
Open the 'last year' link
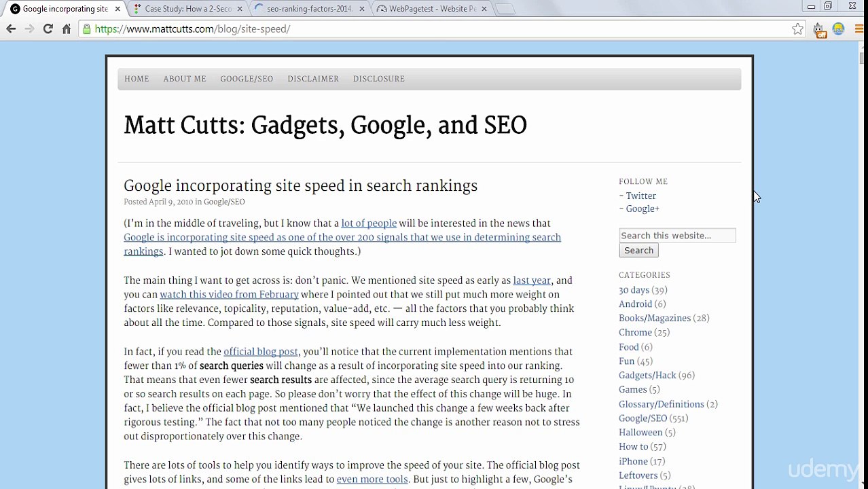[532, 280]
